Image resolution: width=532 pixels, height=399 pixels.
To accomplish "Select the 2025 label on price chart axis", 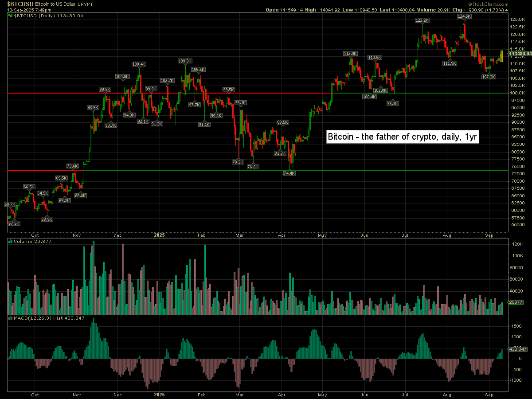I will coord(159,235).
